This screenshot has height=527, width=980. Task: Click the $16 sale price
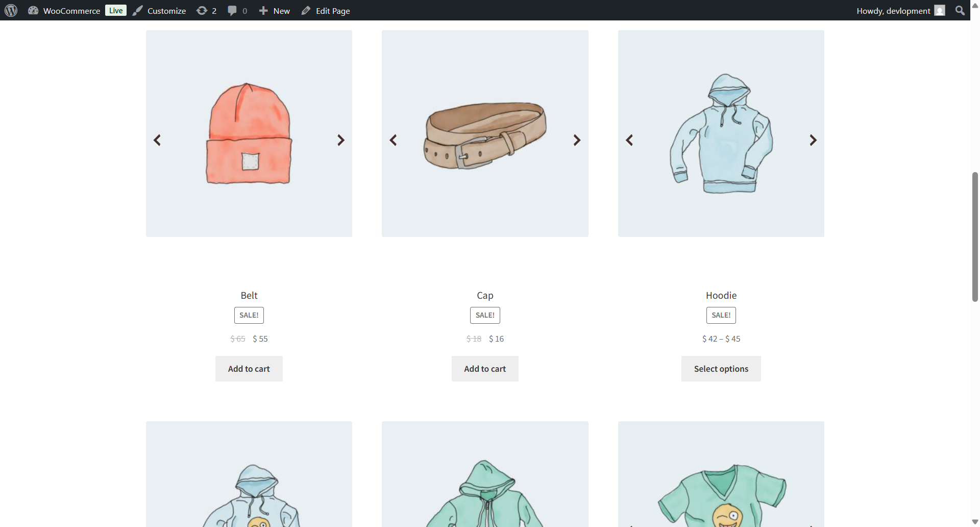click(x=496, y=339)
